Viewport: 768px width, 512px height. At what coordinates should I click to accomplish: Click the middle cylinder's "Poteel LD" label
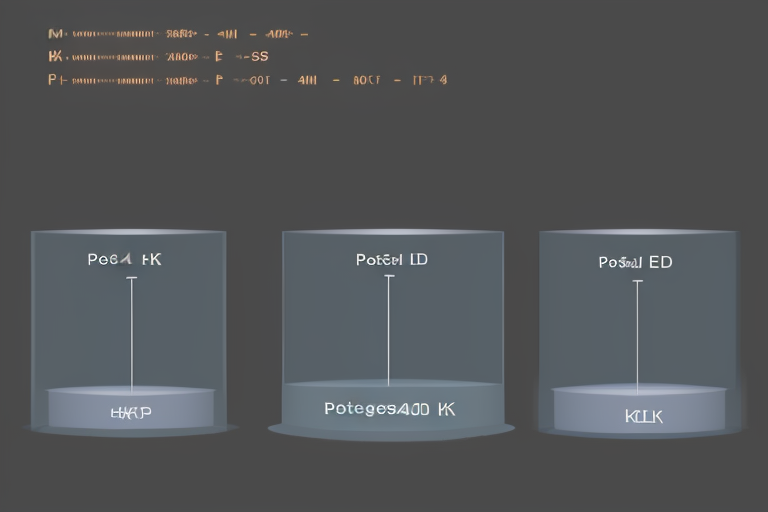click(x=391, y=259)
